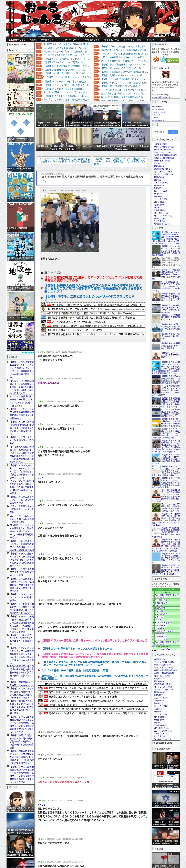Open the まとめサイト速報+ nav tab
The height and width of the screenshot is (868, 186).
click(x=133, y=40)
